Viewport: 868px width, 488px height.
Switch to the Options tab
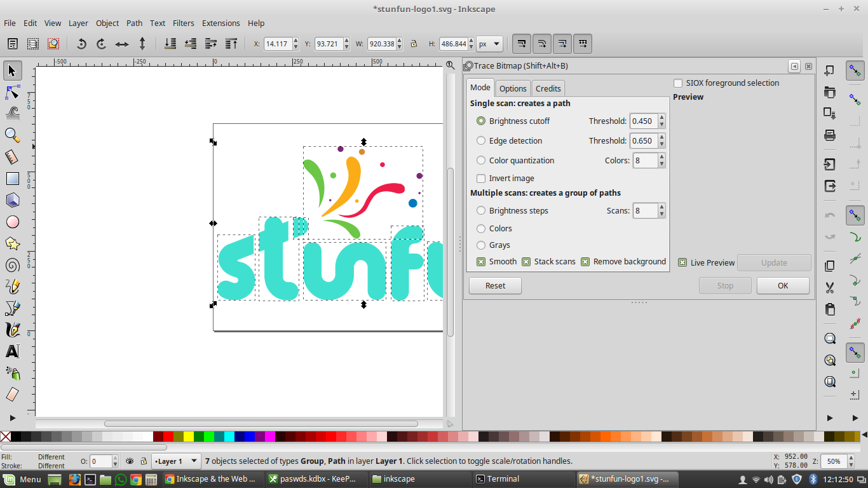(512, 88)
